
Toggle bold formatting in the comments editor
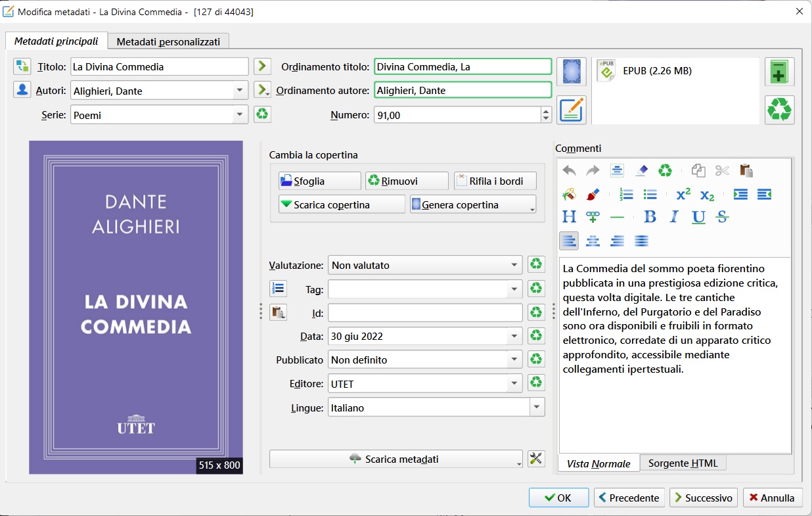tap(650, 217)
